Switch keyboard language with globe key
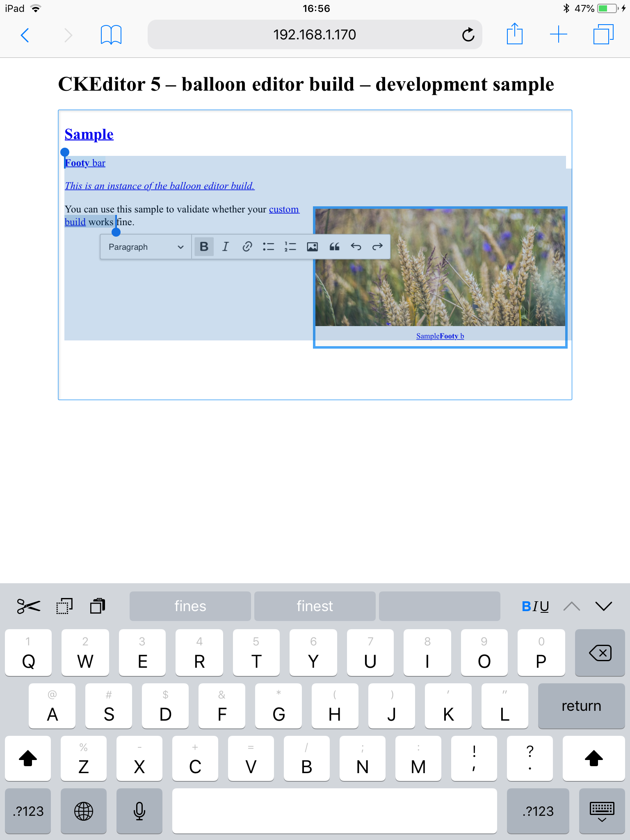 pos(84,811)
